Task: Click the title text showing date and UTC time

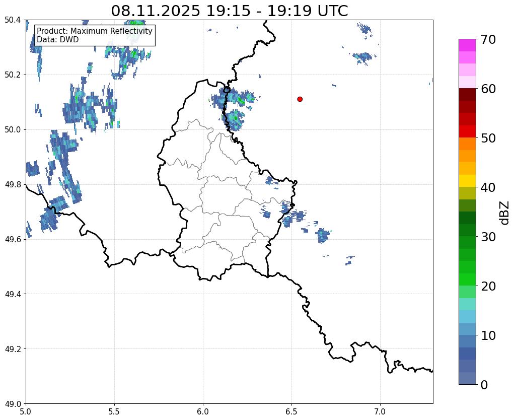Action: coord(229,11)
